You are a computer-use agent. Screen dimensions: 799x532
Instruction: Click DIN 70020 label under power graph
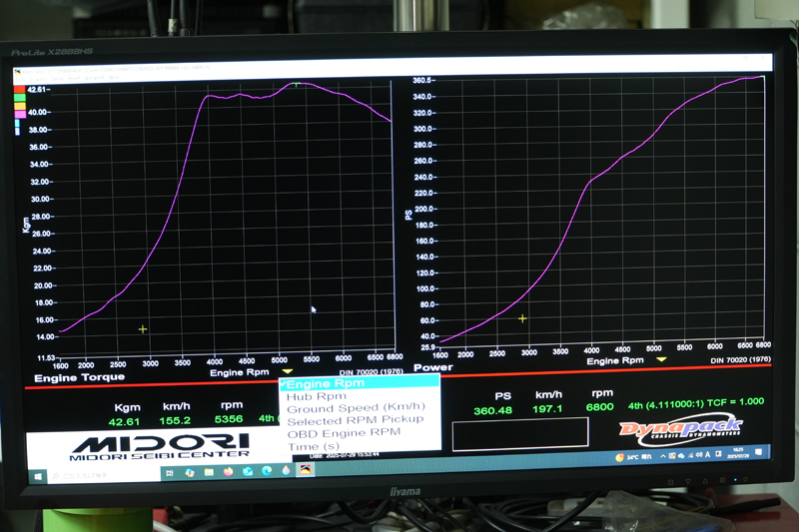[740, 360]
